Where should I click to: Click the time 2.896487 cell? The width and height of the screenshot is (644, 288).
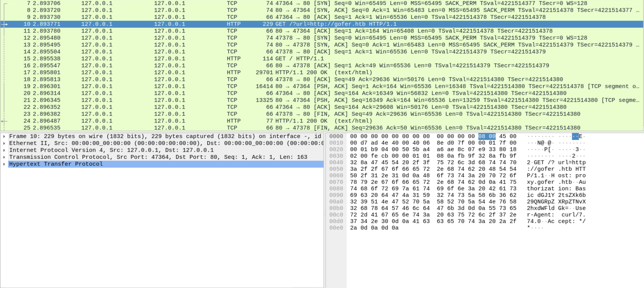pyautogui.click(x=46, y=121)
